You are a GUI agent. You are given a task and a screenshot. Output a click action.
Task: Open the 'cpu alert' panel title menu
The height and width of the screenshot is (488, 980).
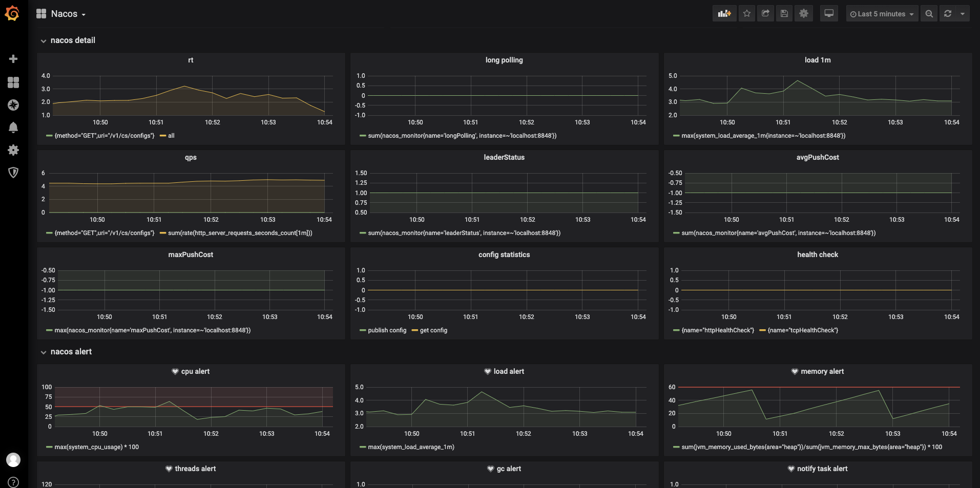(x=195, y=371)
